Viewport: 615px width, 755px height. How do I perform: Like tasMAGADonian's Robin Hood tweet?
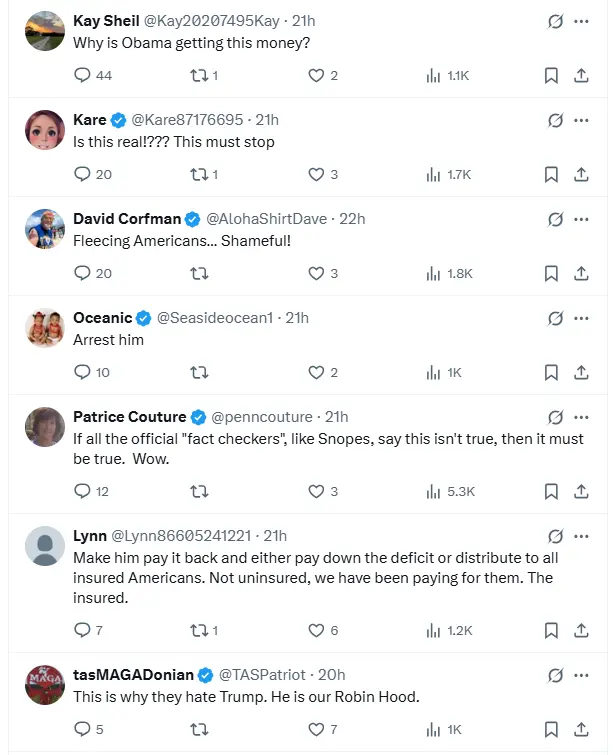pos(316,729)
